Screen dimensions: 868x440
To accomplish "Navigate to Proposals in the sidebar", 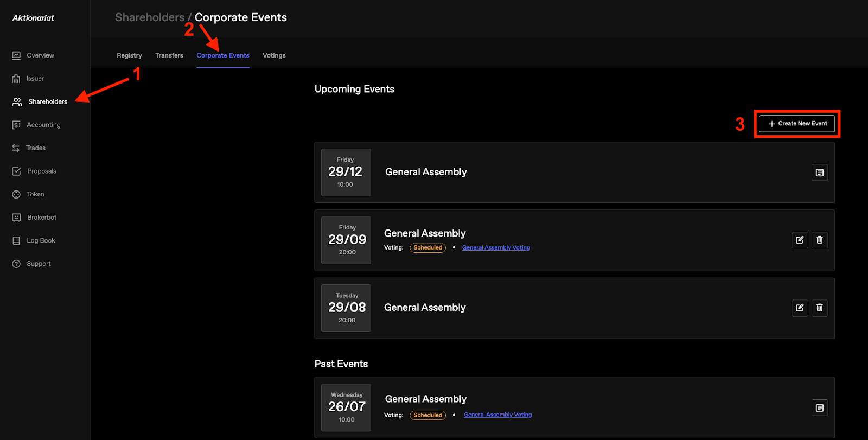I will (42, 171).
